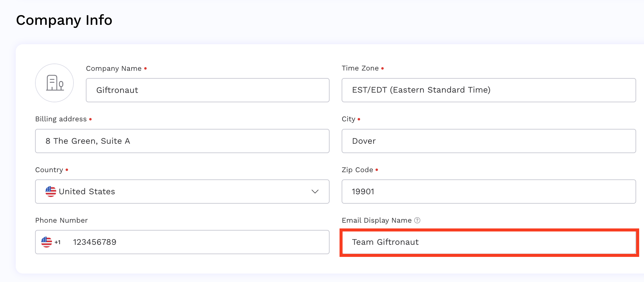Click the company building logo icon

(54, 83)
